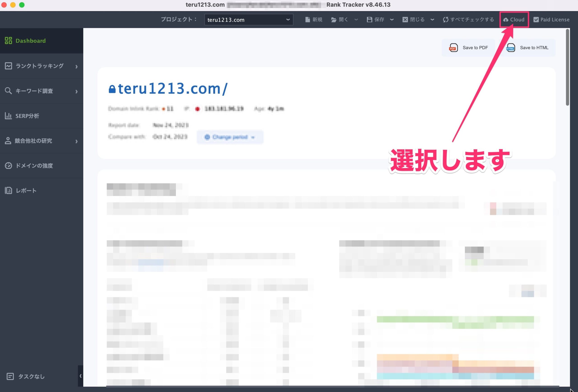This screenshot has height=392, width=578.
Task: Click the 保存 save button
Action: click(x=375, y=20)
